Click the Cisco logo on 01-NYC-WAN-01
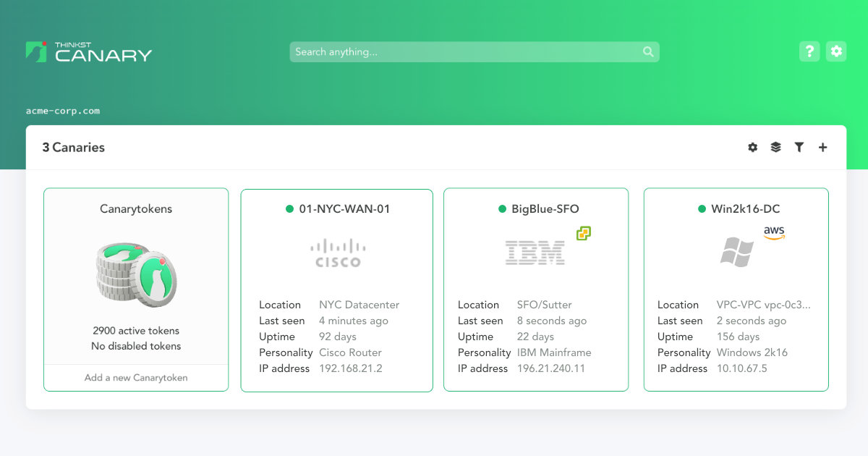The width and height of the screenshot is (868, 456). [x=337, y=253]
